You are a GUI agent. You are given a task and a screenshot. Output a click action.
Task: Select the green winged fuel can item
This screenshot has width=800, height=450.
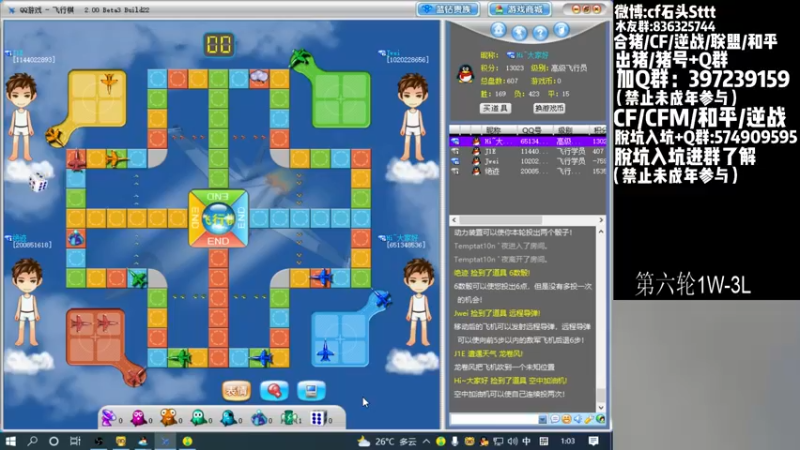coord(289,418)
